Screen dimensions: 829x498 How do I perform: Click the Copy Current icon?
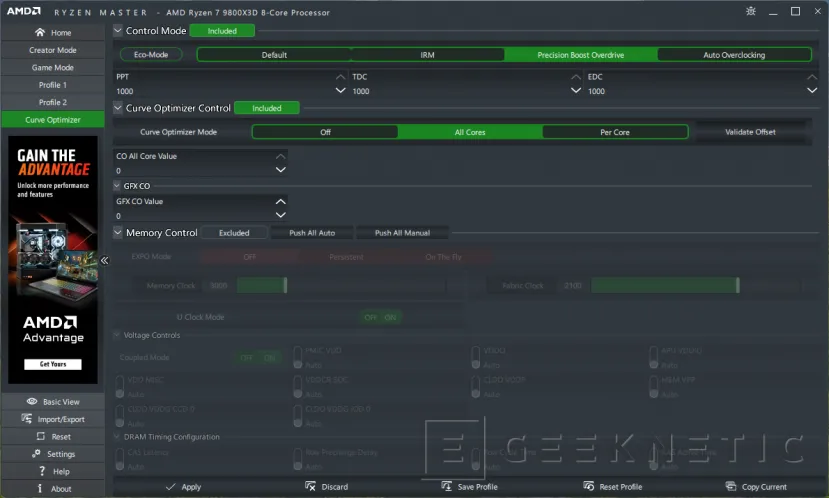click(x=731, y=486)
